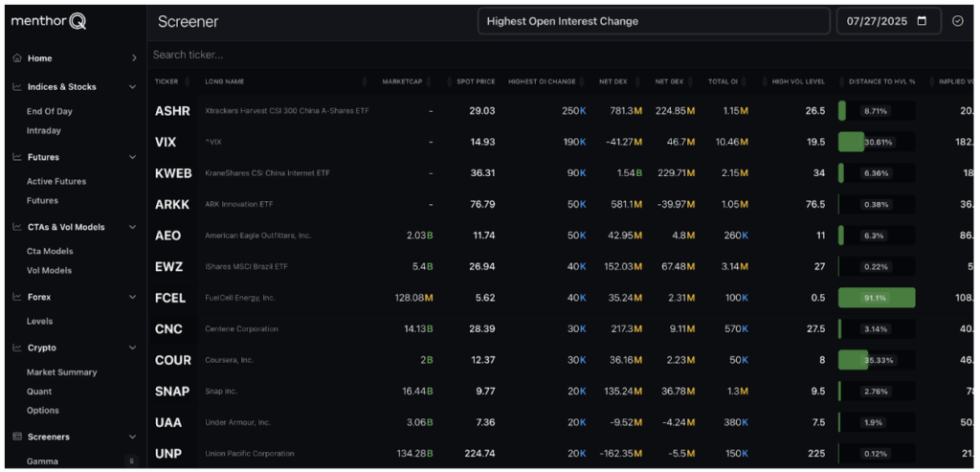The image size is (980, 472).
Task: Click the Forex chart icon
Action: point(17,297)
